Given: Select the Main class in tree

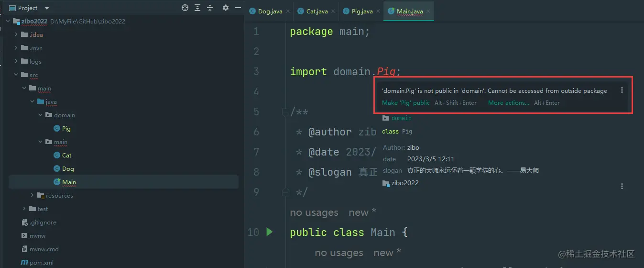Looking at the screenshot, I should click(x=69, y=182).
